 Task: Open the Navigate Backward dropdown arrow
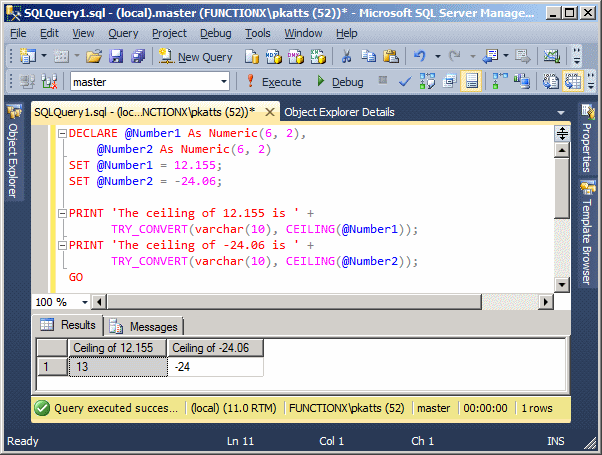506,56
